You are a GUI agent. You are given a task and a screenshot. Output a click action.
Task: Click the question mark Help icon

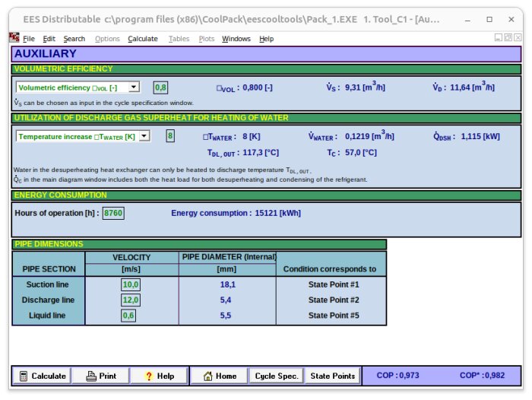tap(149, 376)
